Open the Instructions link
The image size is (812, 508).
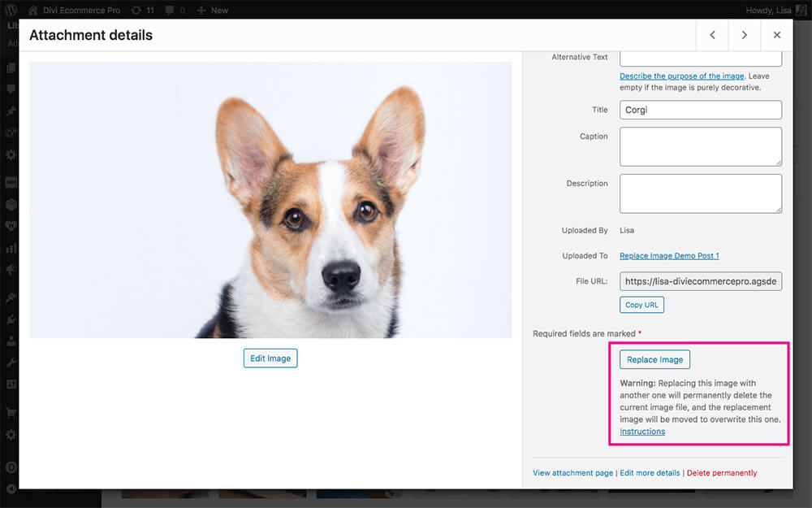[642, 432]
